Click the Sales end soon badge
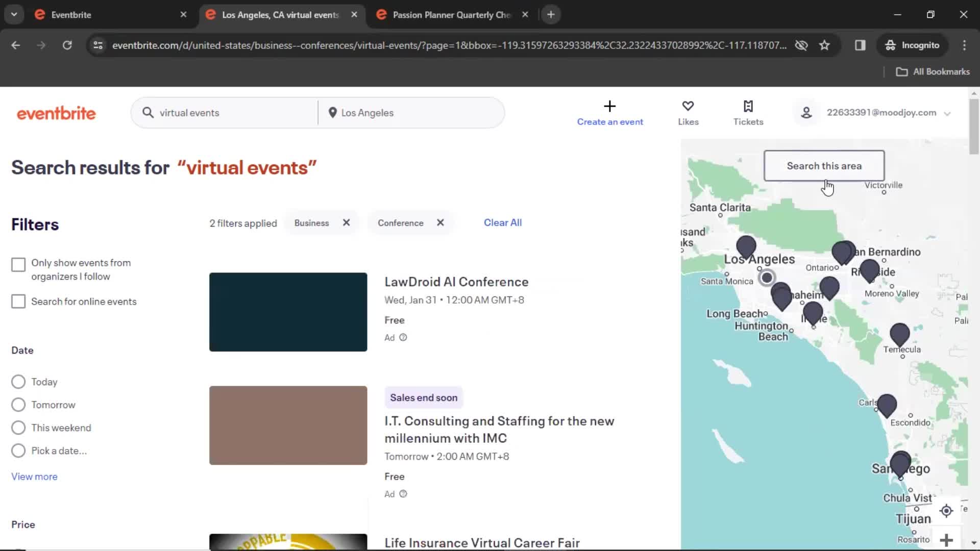 point(424,397)
